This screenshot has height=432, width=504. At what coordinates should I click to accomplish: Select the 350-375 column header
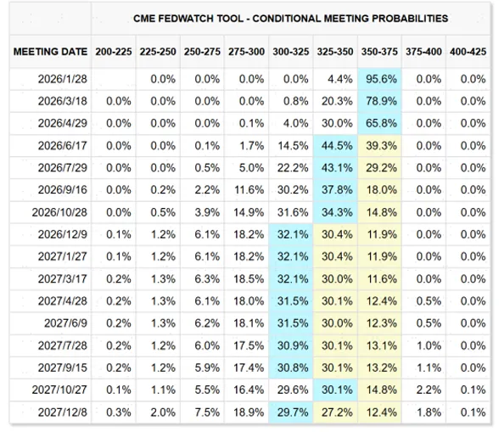[379, 52]
